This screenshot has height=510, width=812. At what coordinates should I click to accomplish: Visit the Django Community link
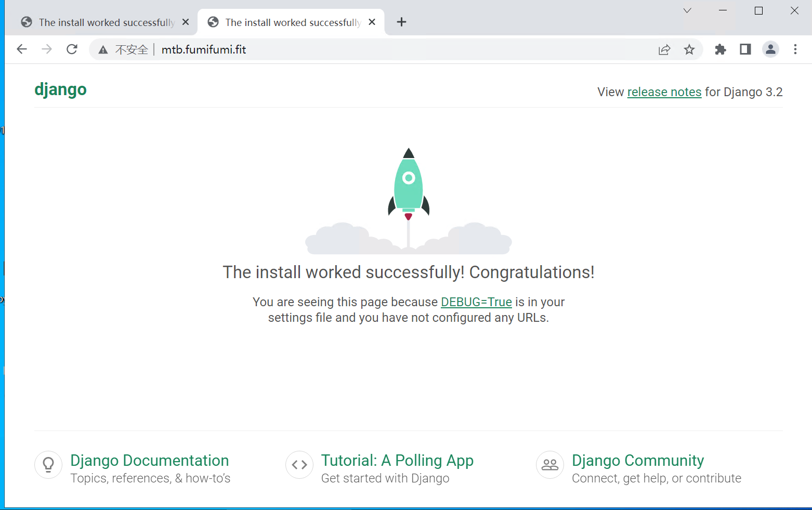638,461
